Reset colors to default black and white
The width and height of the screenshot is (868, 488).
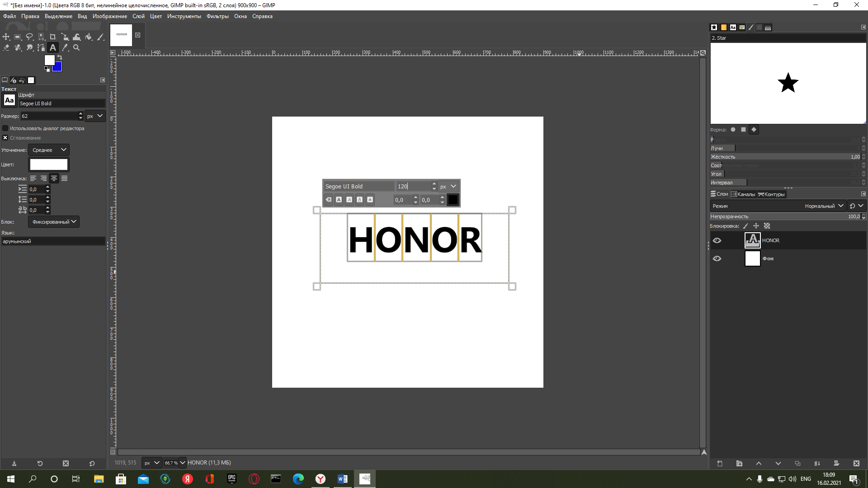47,69
